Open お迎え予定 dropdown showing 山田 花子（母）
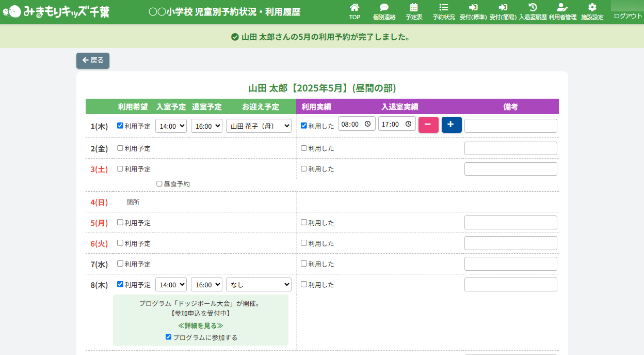Viewport: 644px width, 355px height. click(259, 126)
